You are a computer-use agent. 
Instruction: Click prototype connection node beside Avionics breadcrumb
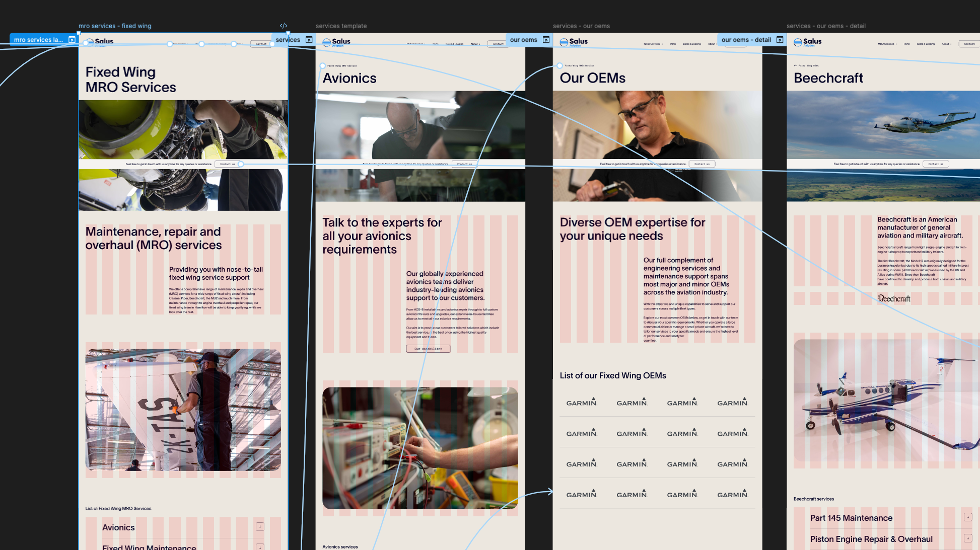point(323,66)
